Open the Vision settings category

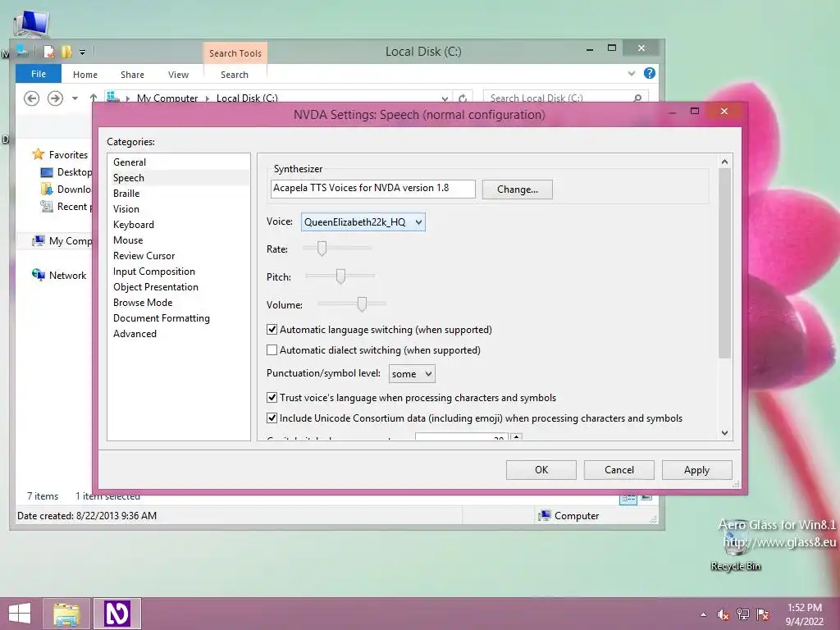click(126, 209)
